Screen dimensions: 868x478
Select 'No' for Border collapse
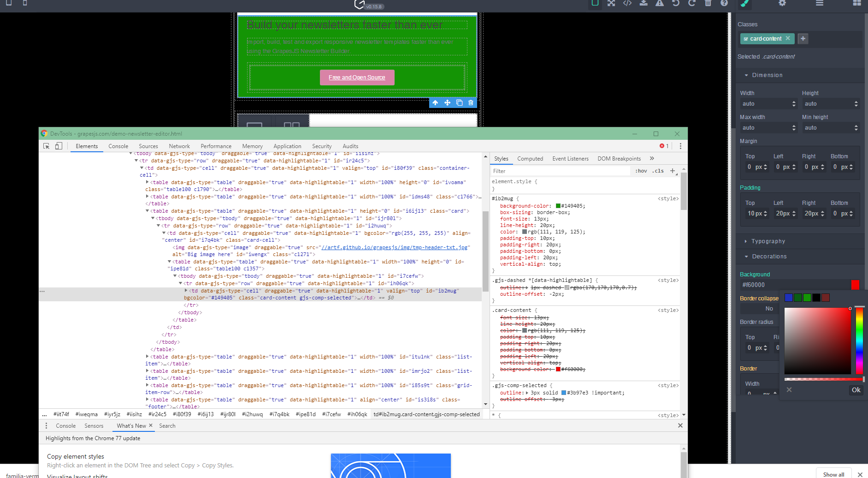point(769,308)
